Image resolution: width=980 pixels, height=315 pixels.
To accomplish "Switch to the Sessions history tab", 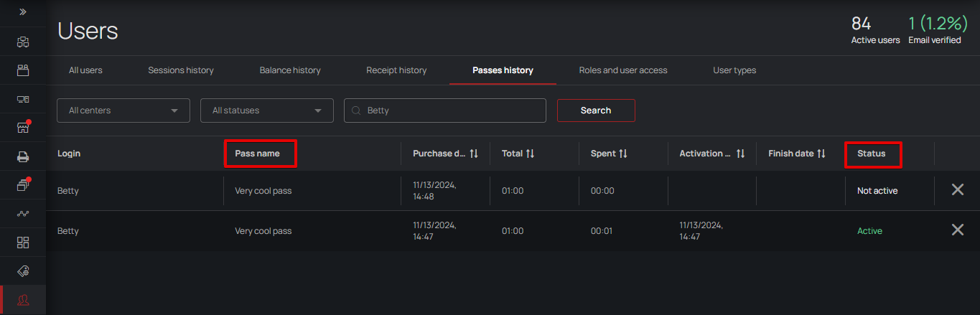I will [181, 70].
